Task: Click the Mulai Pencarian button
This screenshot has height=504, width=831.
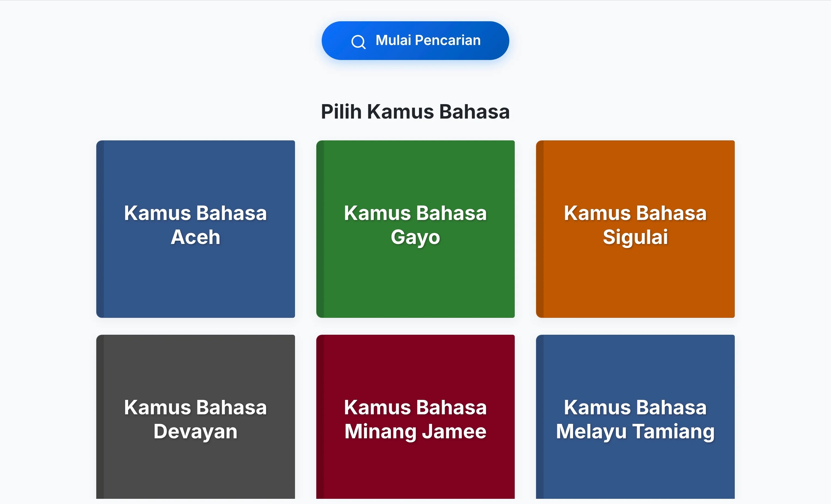Action: (x=415, y=40)
